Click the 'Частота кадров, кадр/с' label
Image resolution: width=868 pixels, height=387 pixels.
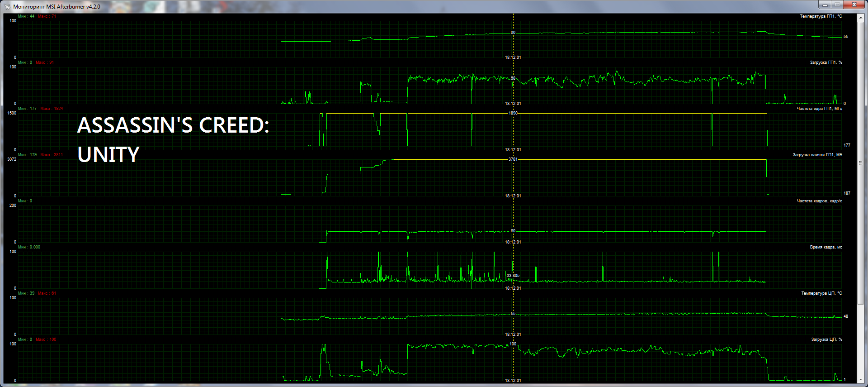[819, 201]
